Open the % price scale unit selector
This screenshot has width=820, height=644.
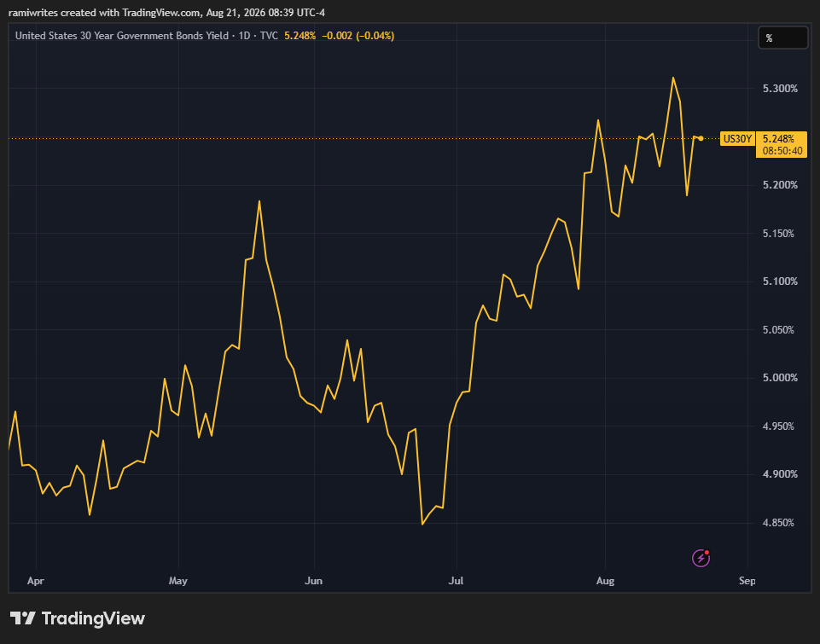pyautogui.click(x=782, y=38)
